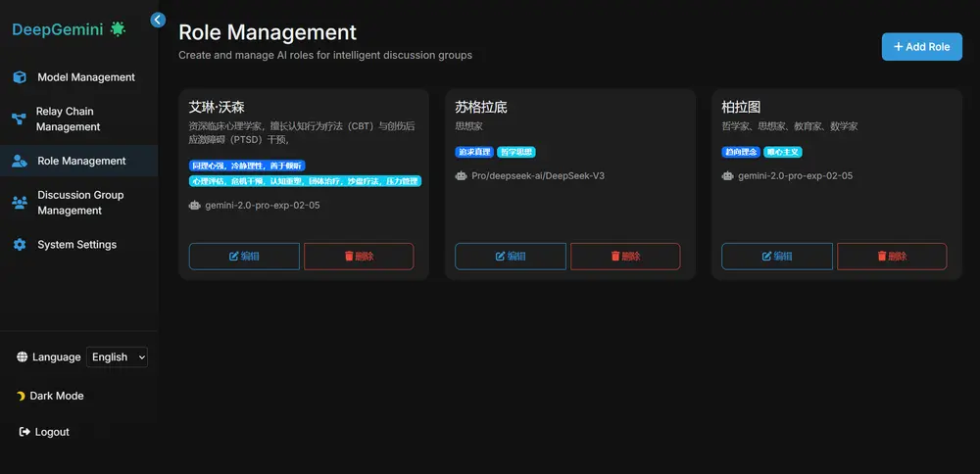Delete the 艾琳·沃森 role
980x474 pixels.
click(x=359, y=257)
